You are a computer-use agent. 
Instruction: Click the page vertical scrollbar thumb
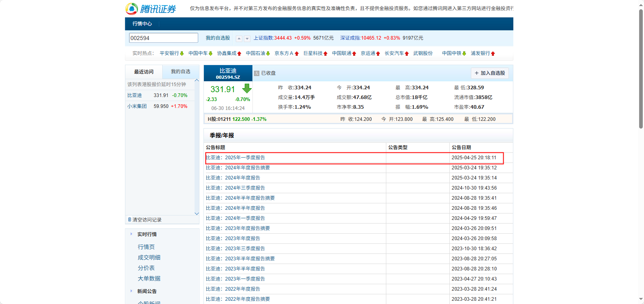point(641,68)
